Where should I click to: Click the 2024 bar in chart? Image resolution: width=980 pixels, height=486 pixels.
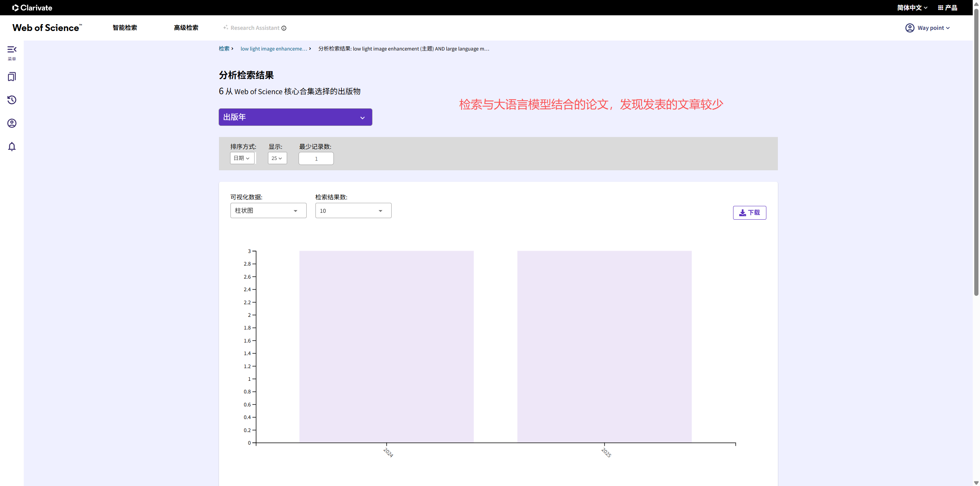tap(386, 347)
